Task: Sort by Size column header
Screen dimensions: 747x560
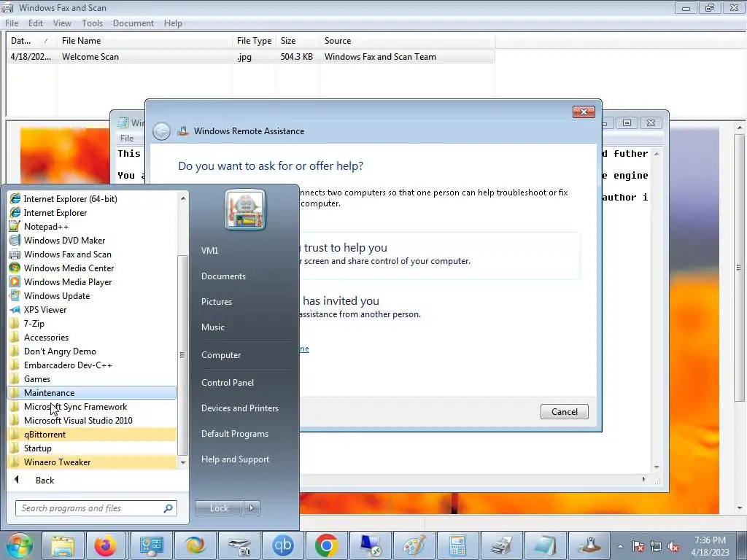Action: pos(298,41)
